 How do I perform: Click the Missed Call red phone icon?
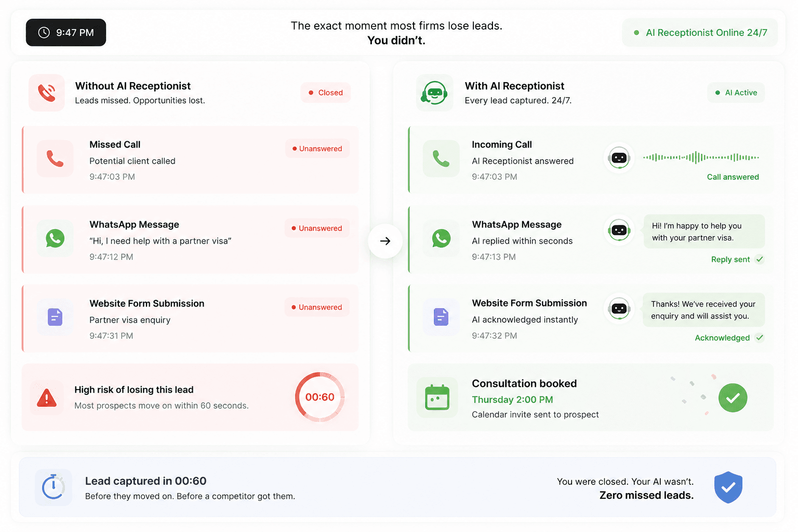click(55, 158)
